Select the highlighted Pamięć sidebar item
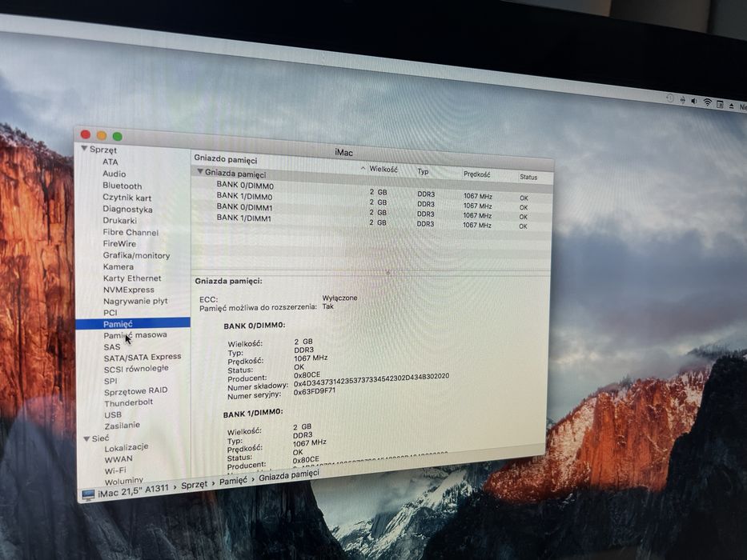The image size is (747, 560). point(132,324)
